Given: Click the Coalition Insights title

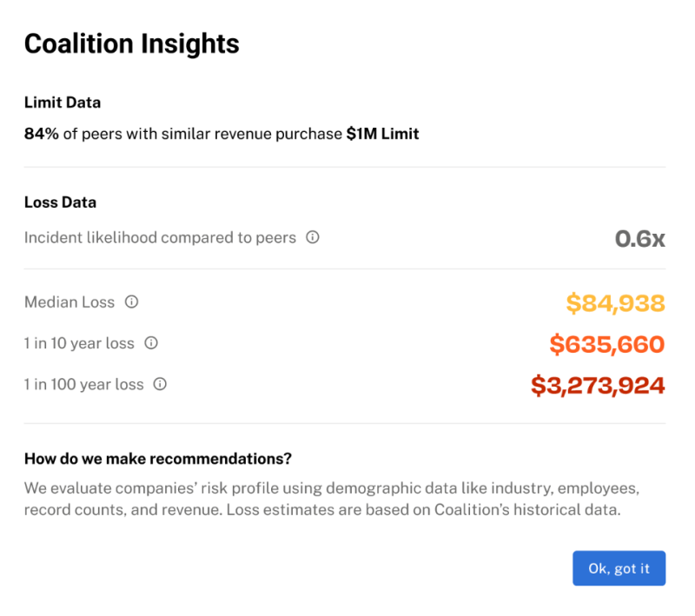Looking at the screenshot, I should [131, 43].
